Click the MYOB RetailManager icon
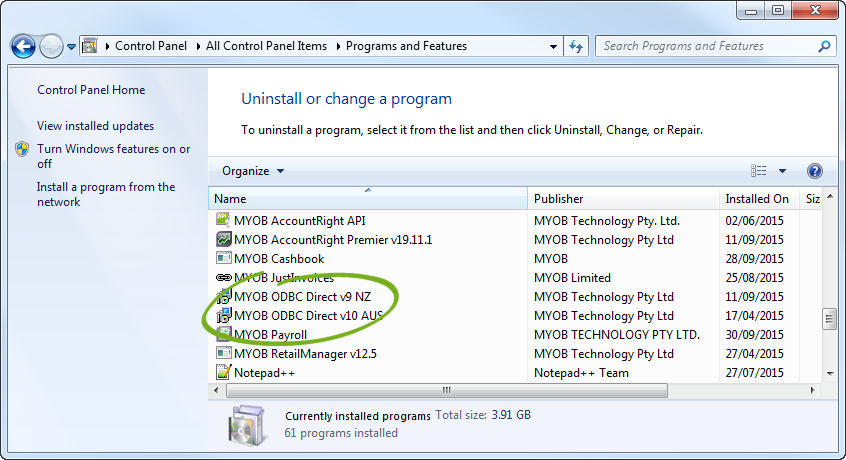 click(223, 353)
